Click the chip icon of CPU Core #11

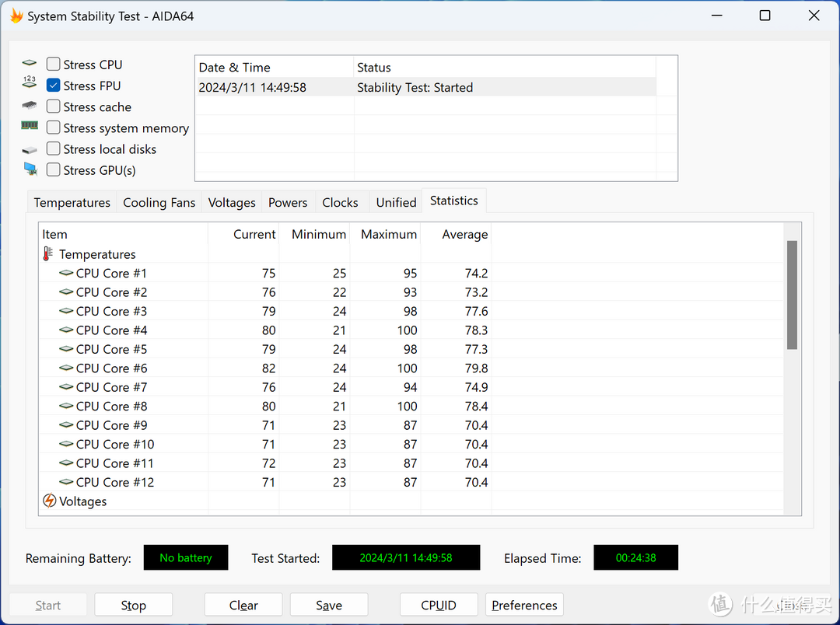(x=66, y=463)
